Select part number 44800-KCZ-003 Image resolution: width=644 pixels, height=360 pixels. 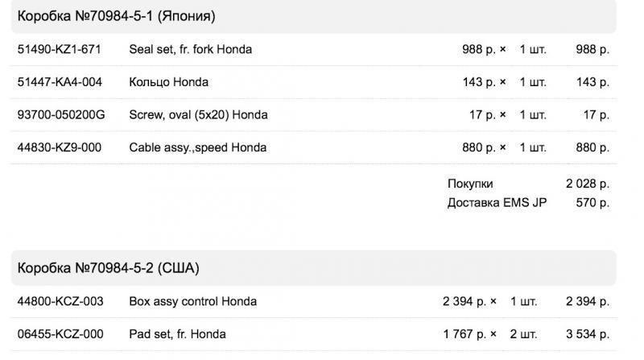click(x=60, y=301)
